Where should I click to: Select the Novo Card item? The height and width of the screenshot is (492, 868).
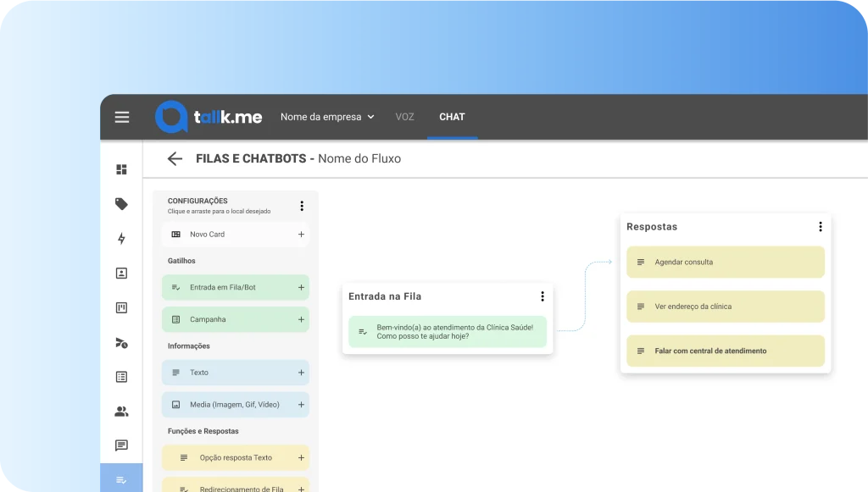pyautogui.click(x=236, y=235)
